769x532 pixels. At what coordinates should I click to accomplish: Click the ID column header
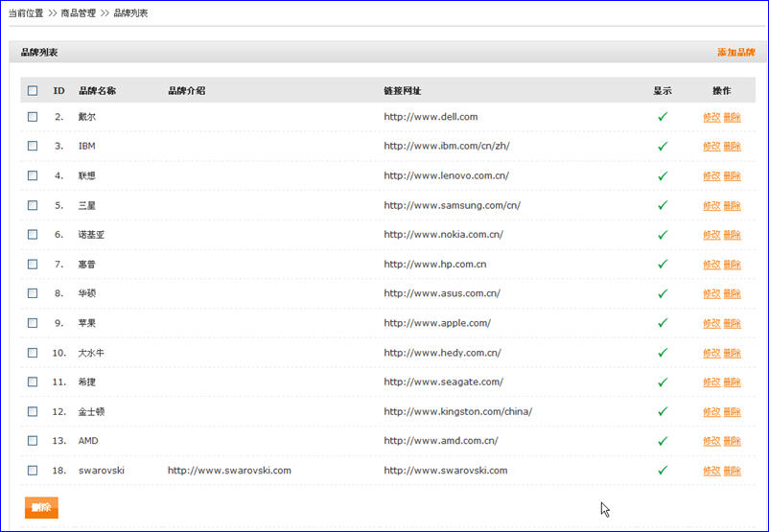click(58, 91)
